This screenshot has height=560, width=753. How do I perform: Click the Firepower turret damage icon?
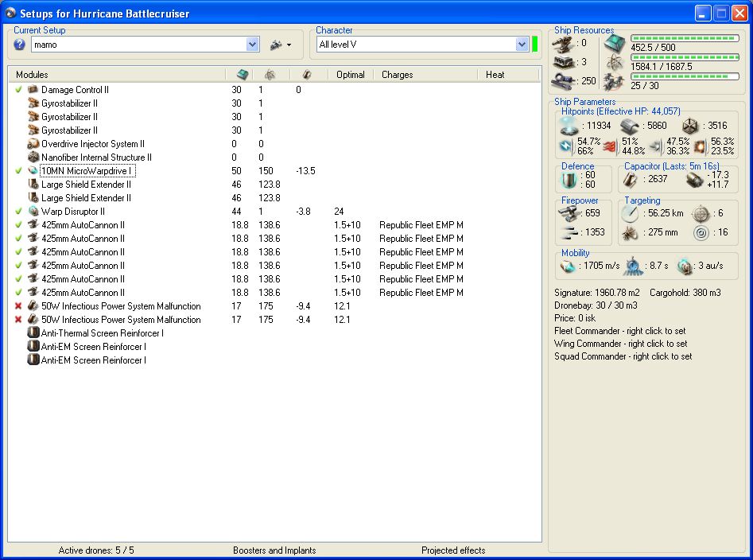pyautogui.click(x=567, y=213)
